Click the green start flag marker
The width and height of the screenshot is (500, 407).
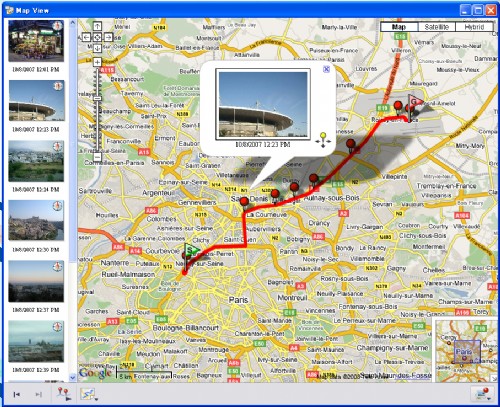click(191, 250)
